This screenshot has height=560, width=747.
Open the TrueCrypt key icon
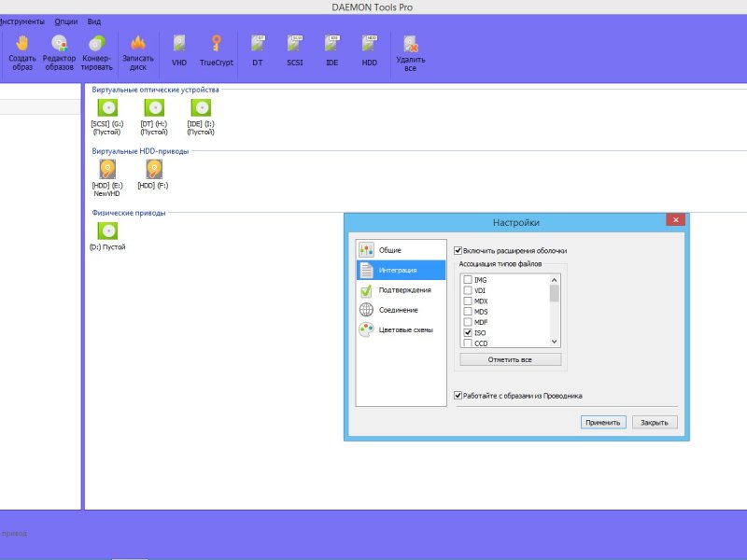(x=217, y=50)
